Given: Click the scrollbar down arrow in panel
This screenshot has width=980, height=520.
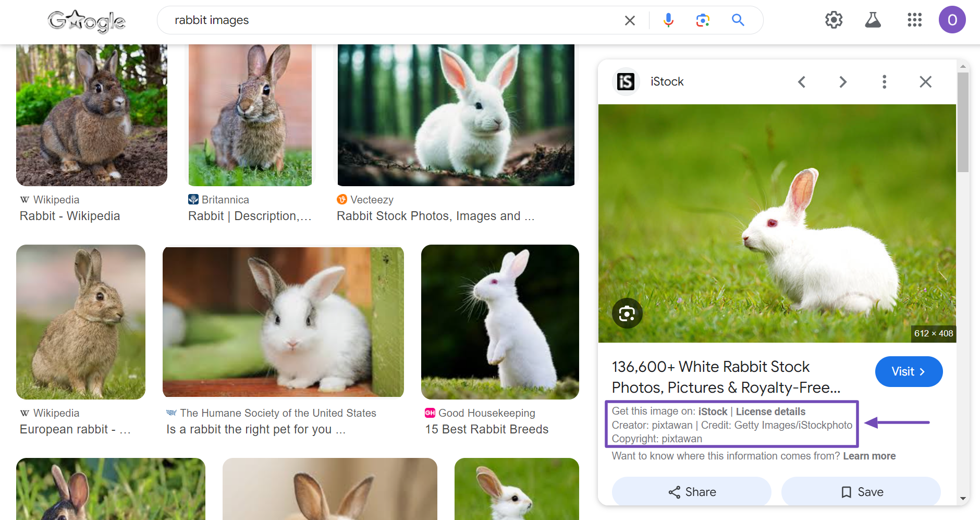Looking at the screenshot, I should pyautogui.click(x=963, y=499).
